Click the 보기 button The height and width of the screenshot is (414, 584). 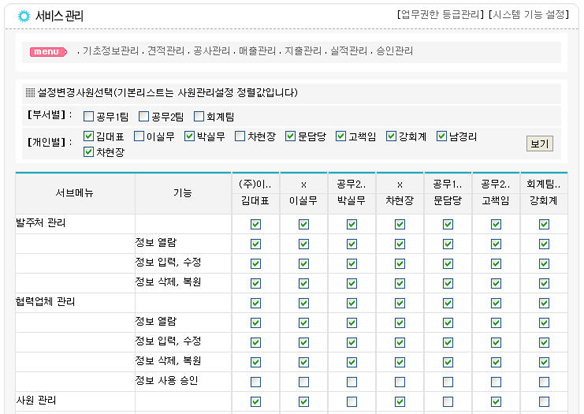(x=539, y=143)
